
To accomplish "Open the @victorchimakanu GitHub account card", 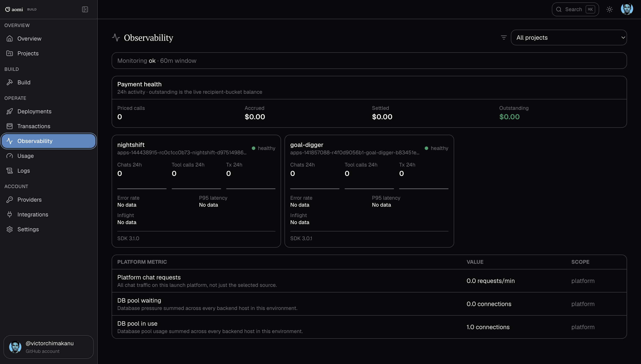I will [49, 347].
